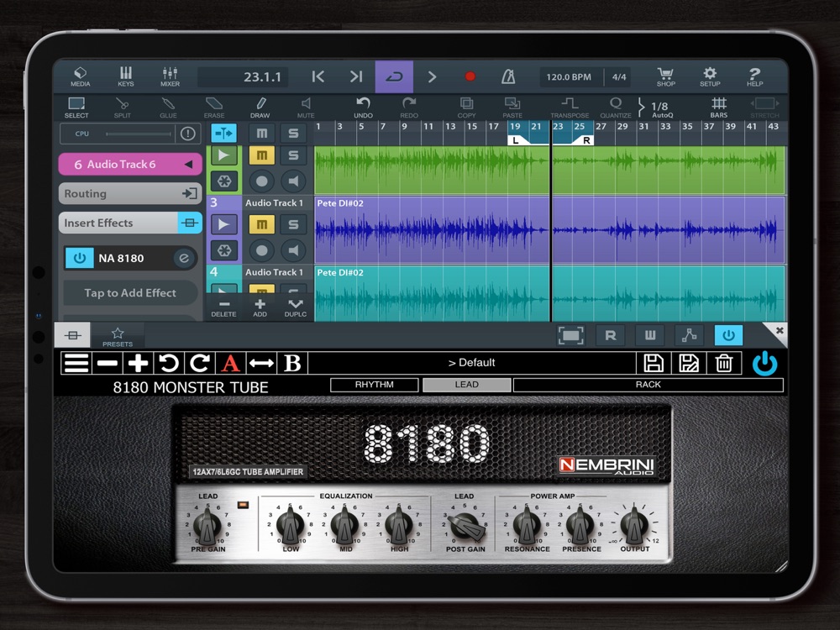Screen dimensions: 840x630
Task: Open the Presets tab
Action: (x=118, y=337)
